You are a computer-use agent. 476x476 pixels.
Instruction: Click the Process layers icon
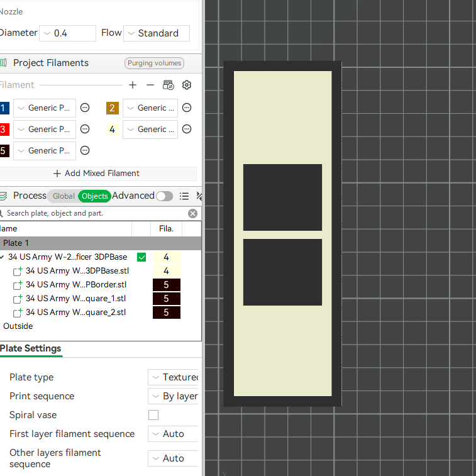pyautogui.click(x=3, y=196)
